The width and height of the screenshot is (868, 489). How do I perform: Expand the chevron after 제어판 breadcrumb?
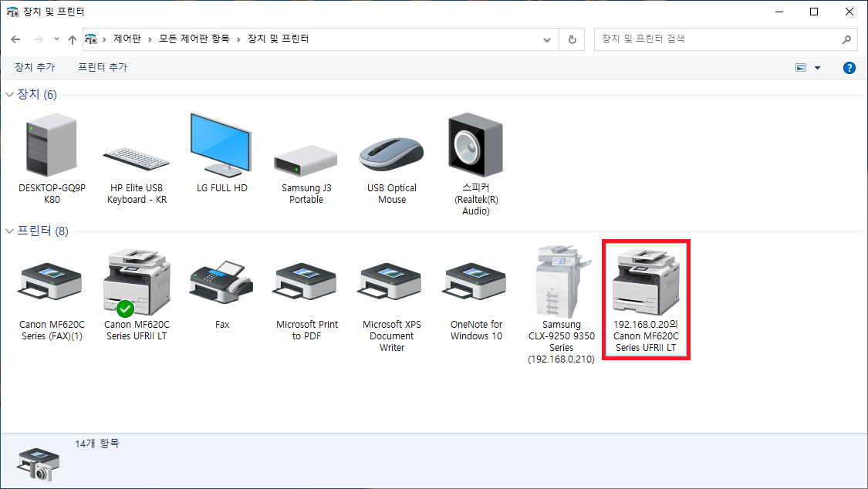[x=150, y=39]
